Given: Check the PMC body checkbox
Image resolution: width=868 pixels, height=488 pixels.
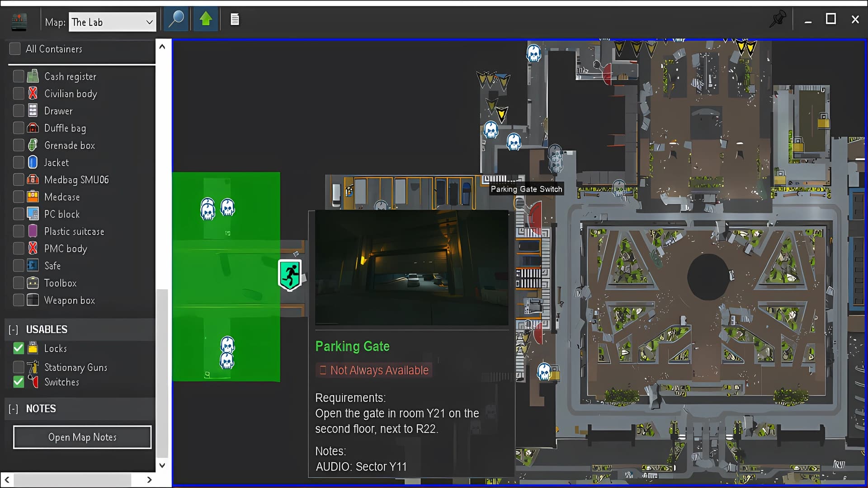Looking at the screenshot, I should click(x=19, y=248).
